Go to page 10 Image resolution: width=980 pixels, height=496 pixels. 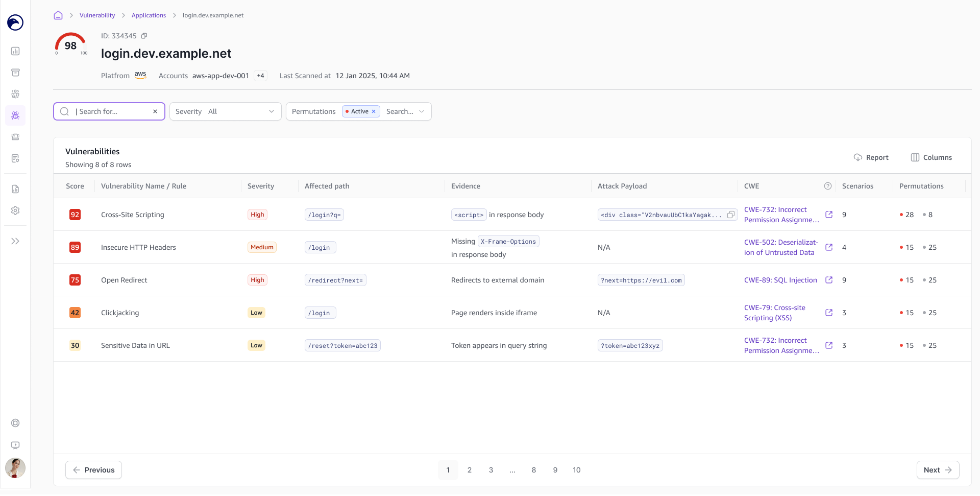pyautogui.click(x=577, y=470)
